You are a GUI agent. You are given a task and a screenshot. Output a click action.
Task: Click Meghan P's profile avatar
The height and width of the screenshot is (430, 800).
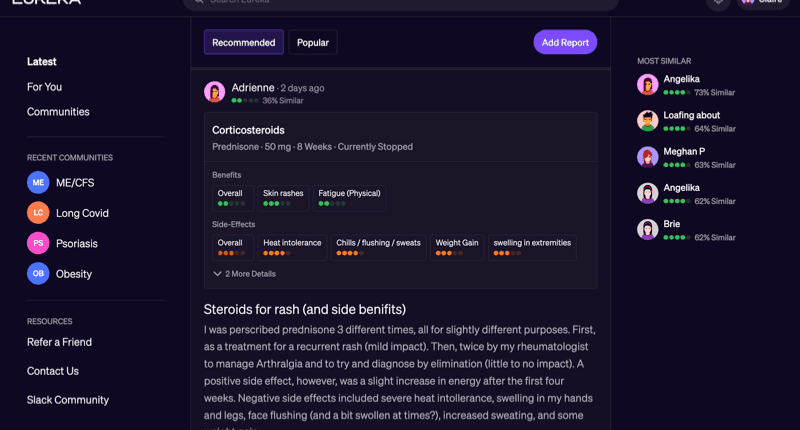coord(648,157)
